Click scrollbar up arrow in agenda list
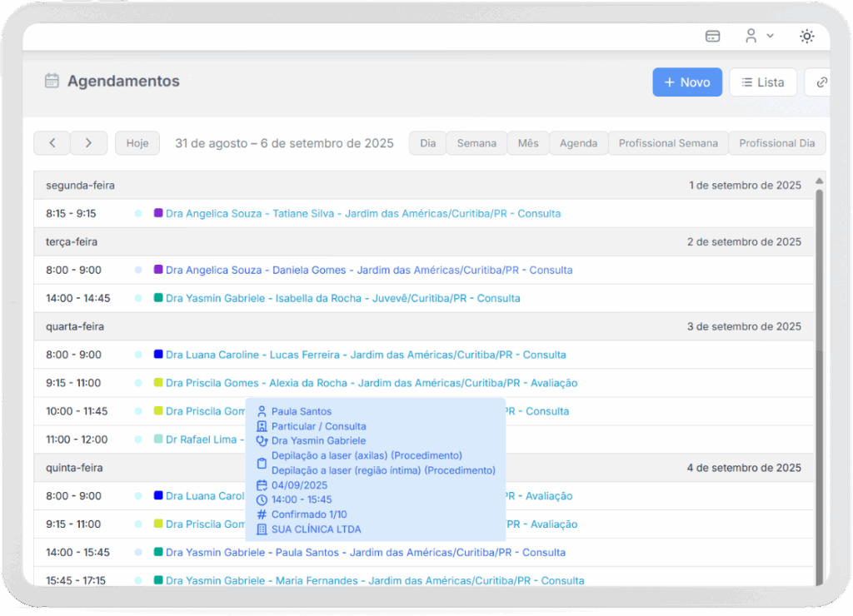The height and width of the screenshot is (616, 853). (x=819, y=181)
